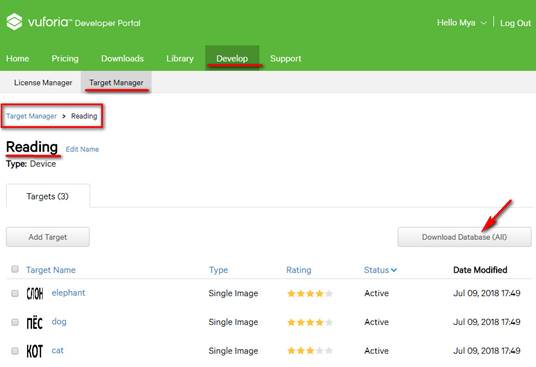This screenshot has height=367, width=536.
Task: Switch to the License Manager tab
Action: point(43,83)
